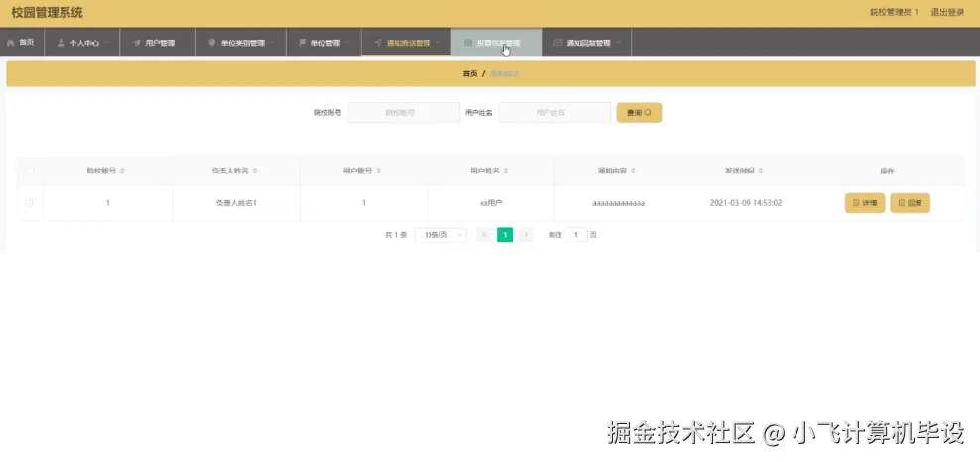This screenshot has height=462, width=980.
Task: Open 详情 for the xx用户 row
Action: click(865, 203)
